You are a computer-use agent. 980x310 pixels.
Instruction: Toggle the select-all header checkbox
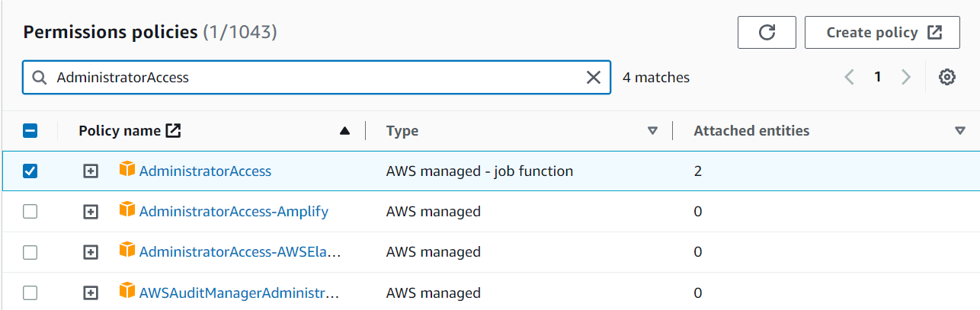pos(30,130)
